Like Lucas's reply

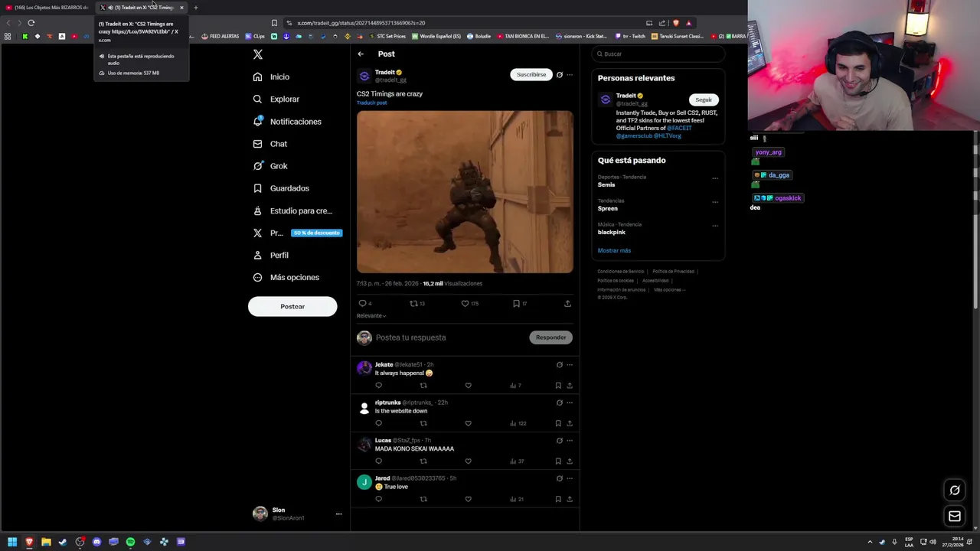coord(469,461)
